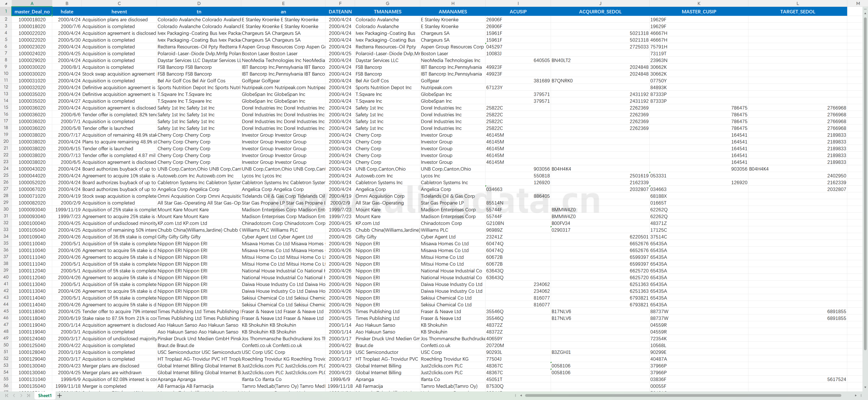Screen dimensions: 868x400
Task: Click the cell containing 5617524
Action: [797, 379]
